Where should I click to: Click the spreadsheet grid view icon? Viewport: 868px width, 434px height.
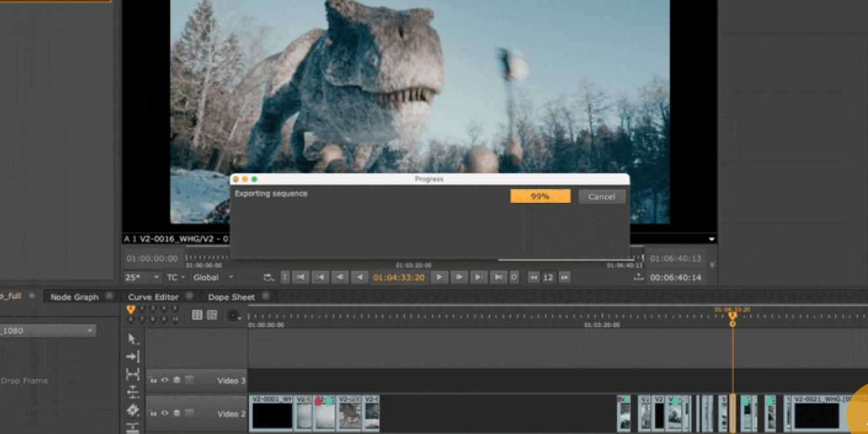197,316
